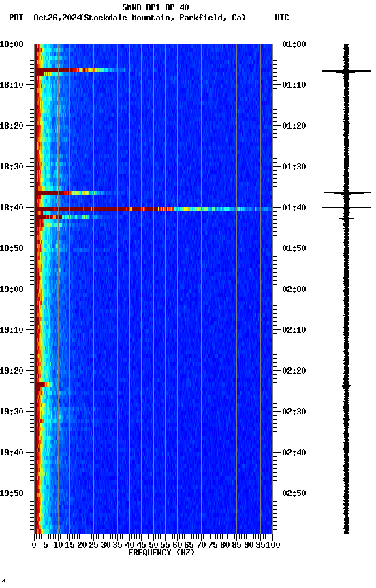Click the 02:40 UTC time label

coord(294,453)
